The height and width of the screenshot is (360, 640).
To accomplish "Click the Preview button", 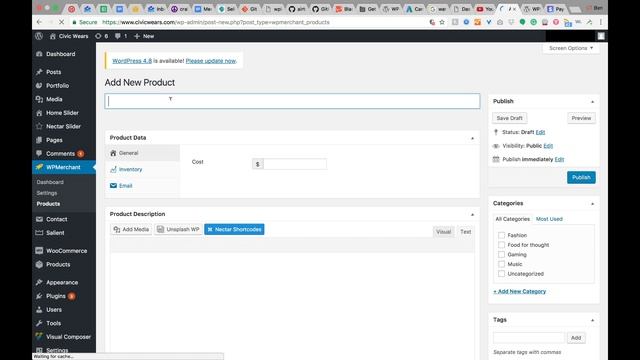I will point(581,118).
